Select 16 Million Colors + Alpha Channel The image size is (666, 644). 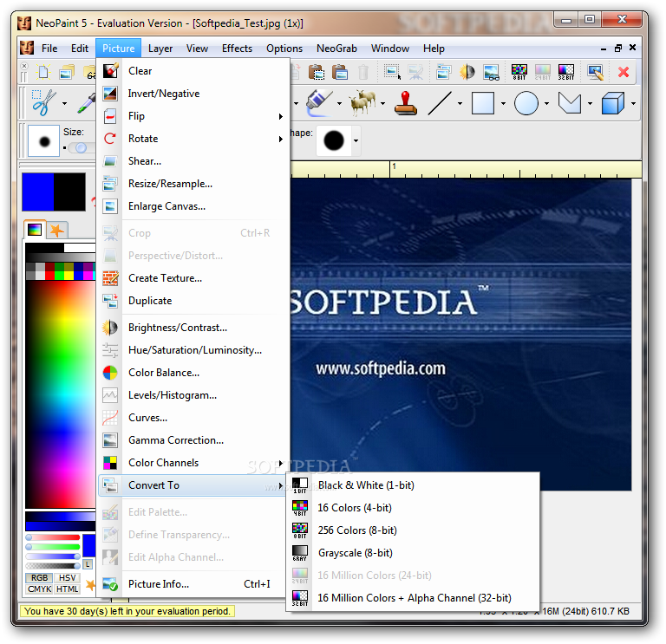pyautogui.click(x=413, y=598)
